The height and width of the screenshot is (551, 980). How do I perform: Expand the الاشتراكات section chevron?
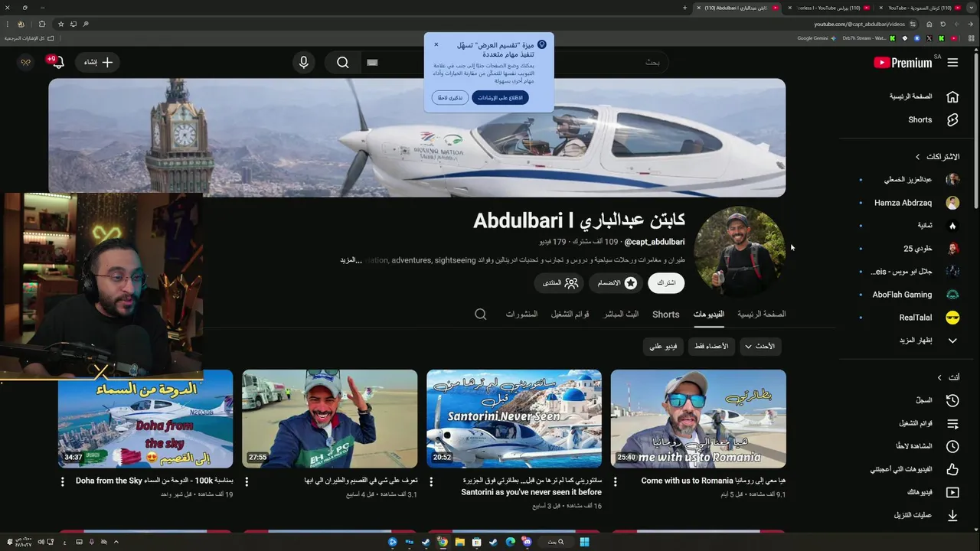917,157
